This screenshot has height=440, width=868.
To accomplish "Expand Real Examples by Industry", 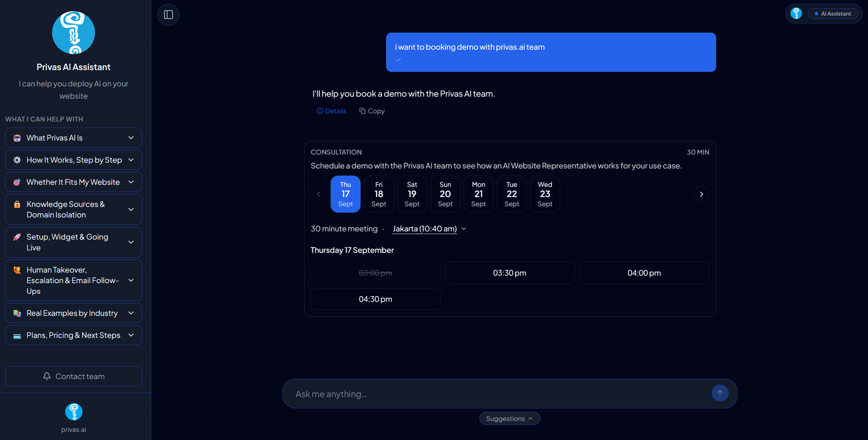I will 74,313.
